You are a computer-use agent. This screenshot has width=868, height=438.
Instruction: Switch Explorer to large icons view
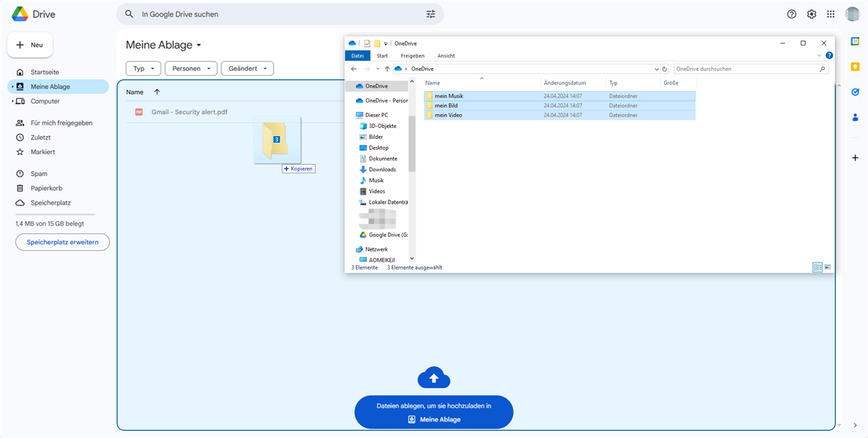(x=827, y=267)
